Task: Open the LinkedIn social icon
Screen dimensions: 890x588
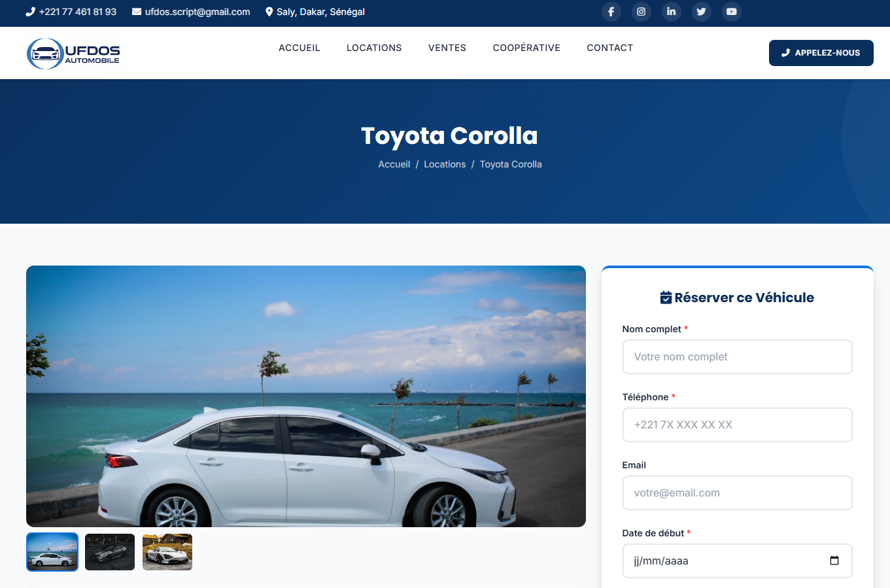Action: click(671, 12)
